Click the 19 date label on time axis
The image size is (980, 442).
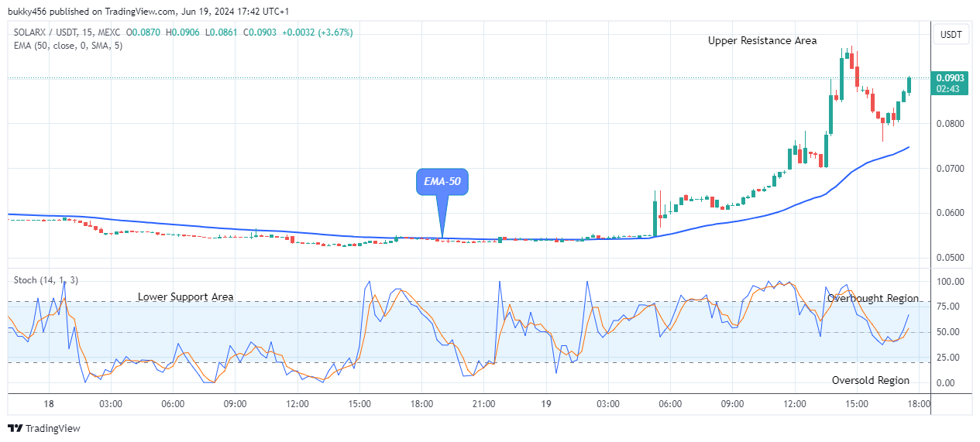[x=545, y=404]
